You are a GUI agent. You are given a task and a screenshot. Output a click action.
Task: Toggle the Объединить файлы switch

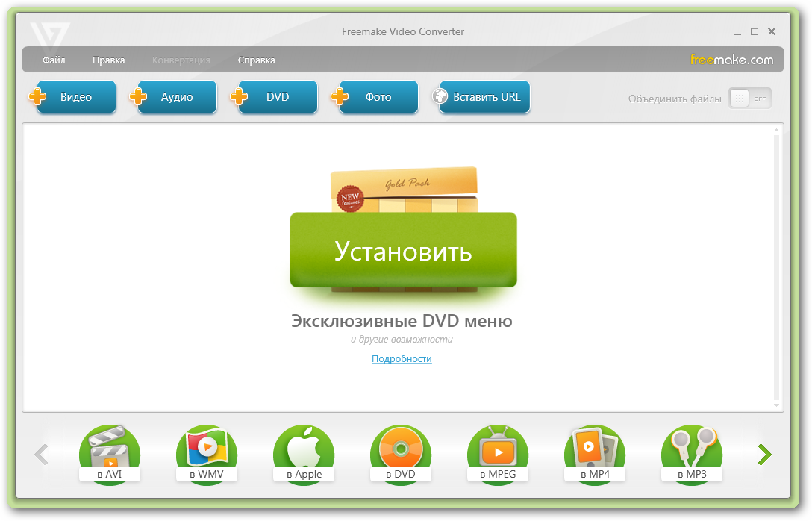pyautogui.click(x=750, y=99)
